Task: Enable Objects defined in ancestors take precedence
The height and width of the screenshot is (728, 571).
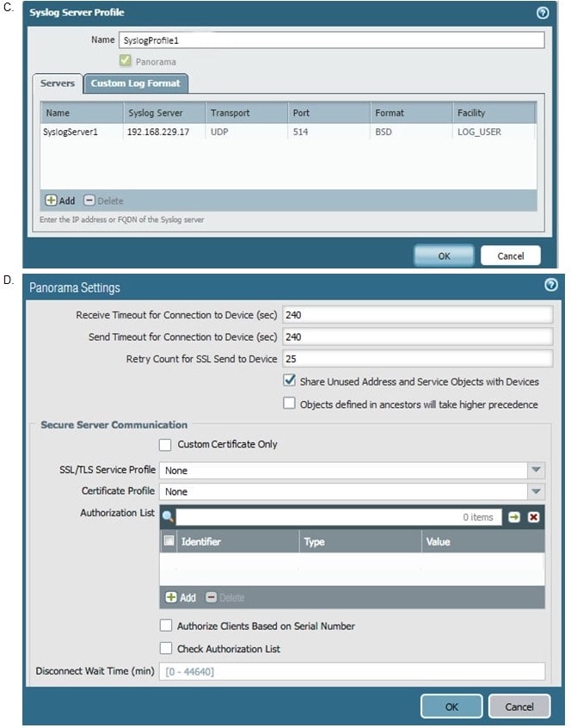Action: pyautogui.click(x=289, y=403)
